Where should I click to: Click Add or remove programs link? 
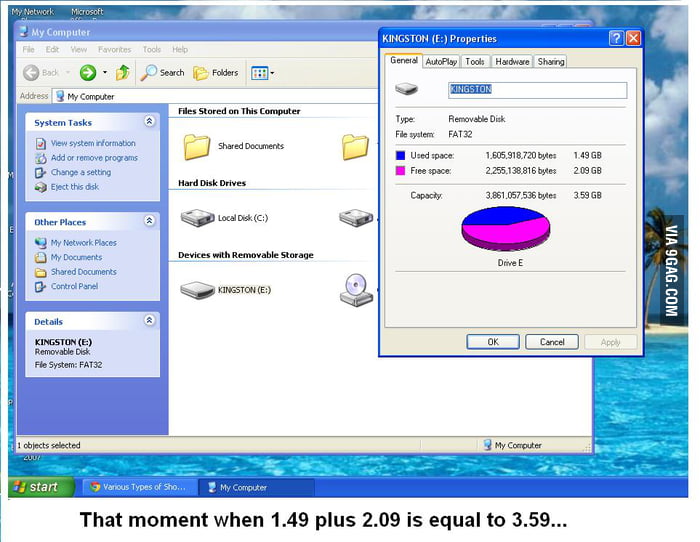click(x=94, y=158)
